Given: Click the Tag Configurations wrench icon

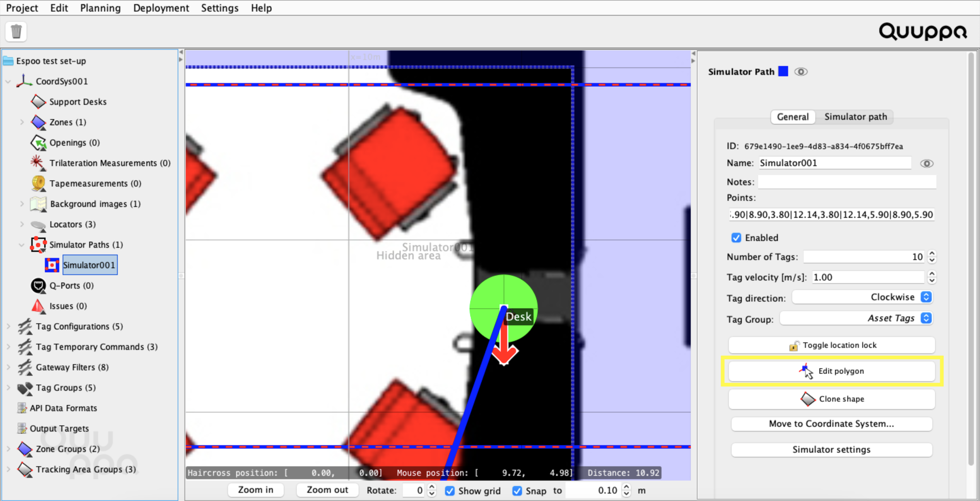Looking at the screenshot, I should pos(25,326).
